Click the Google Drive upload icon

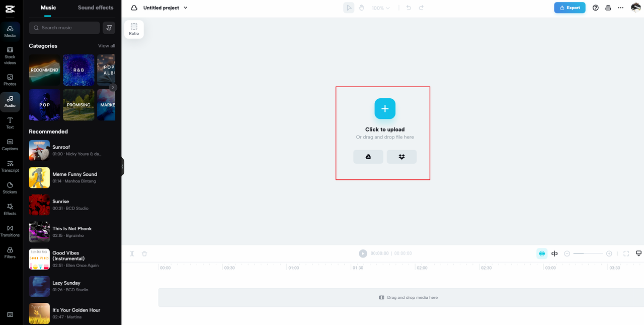tap(368, 157)
